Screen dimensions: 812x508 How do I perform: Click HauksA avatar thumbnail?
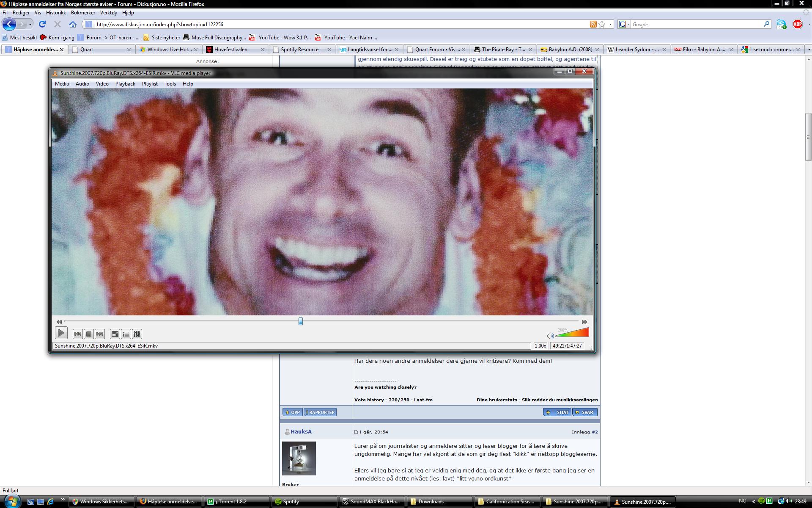(299, 458)
